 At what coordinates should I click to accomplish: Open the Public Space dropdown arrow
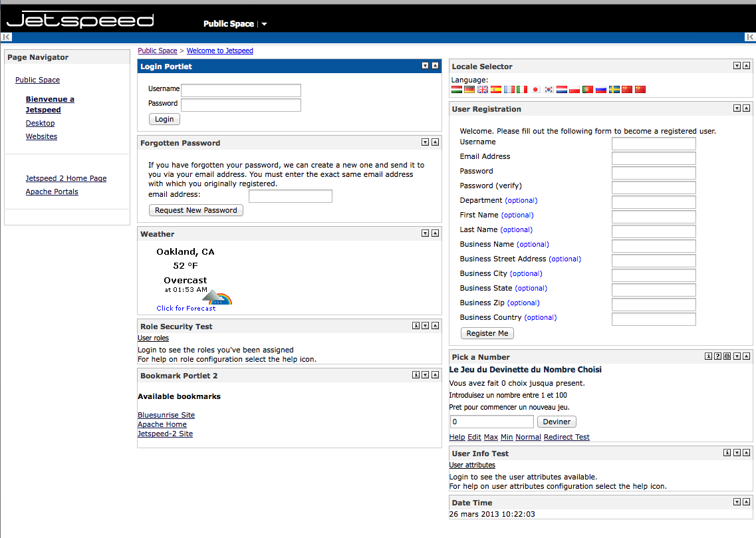click(264, 24)
